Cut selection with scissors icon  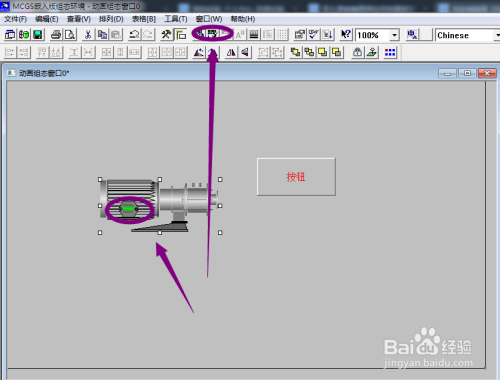(88, 34)
